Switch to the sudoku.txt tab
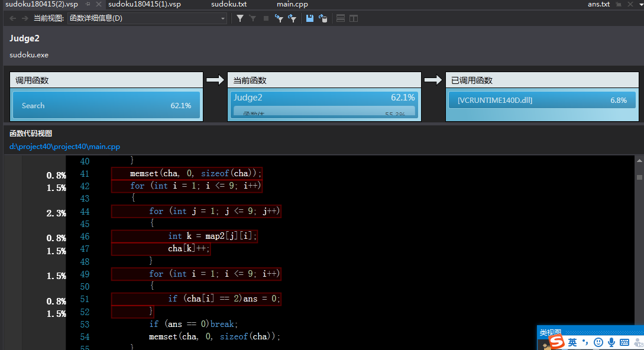Viewport: 644px width, 350px height. (x=229, y=4)
